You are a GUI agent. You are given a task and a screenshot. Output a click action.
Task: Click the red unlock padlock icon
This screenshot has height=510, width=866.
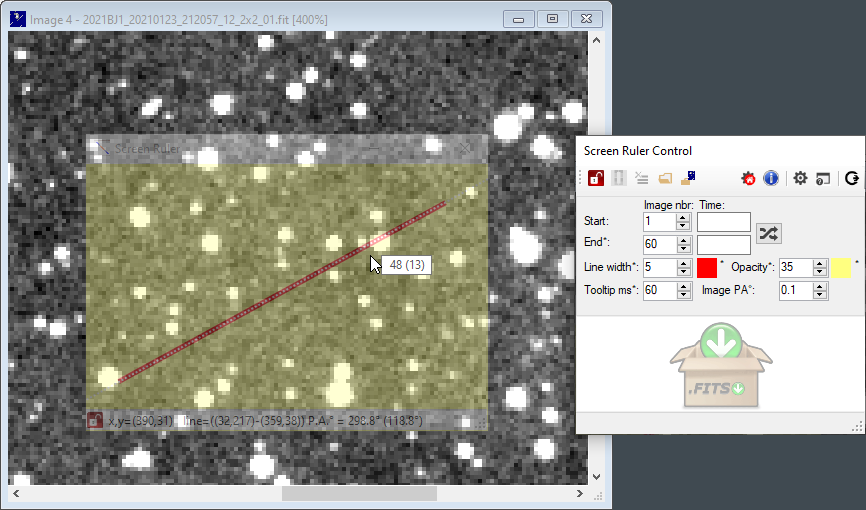point(595,178)
